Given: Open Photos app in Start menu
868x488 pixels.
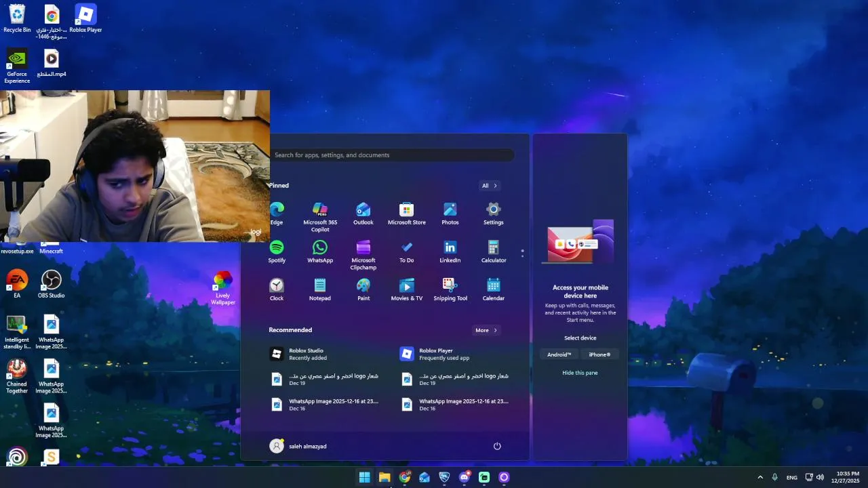Looking at the screenshot, I should click(x=450, y=213).
